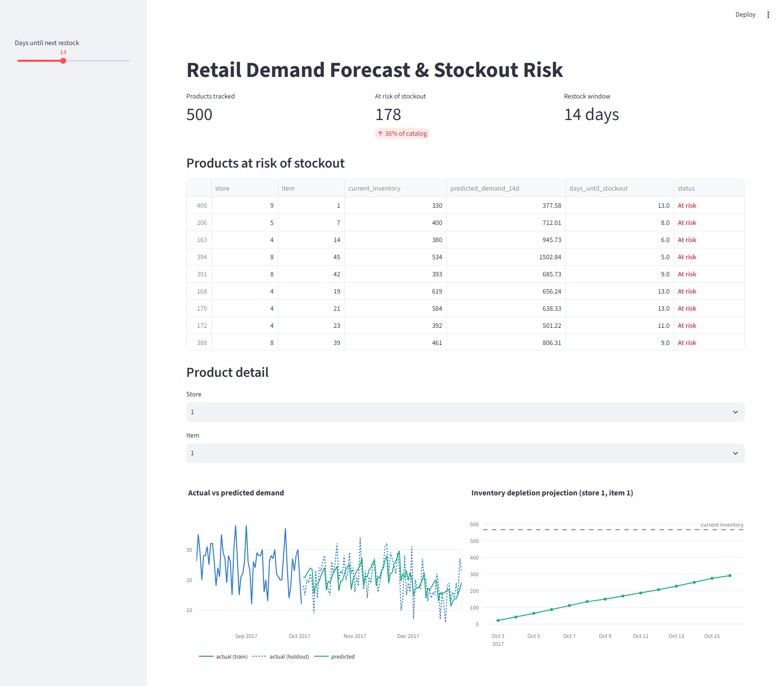This screenshot has height=686, width=784.
Task: Select row index 172 in the table
Action: click(x=199, y=325)
